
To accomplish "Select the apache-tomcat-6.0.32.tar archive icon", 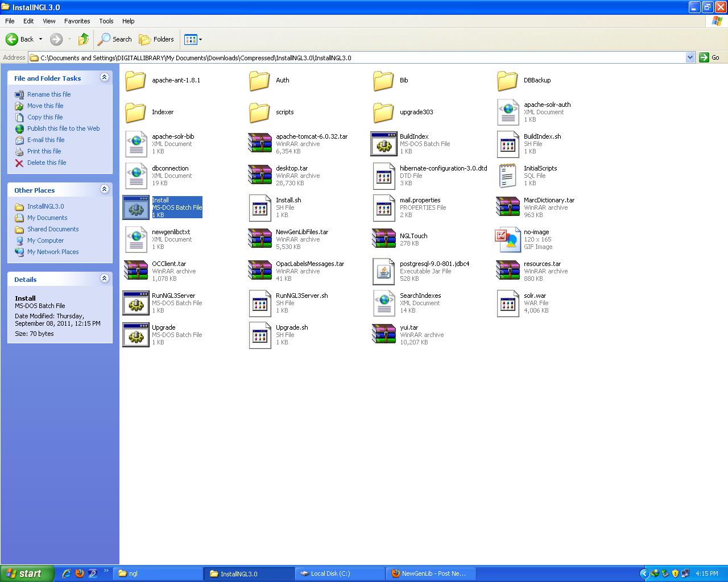I will [x=260, y=144].
